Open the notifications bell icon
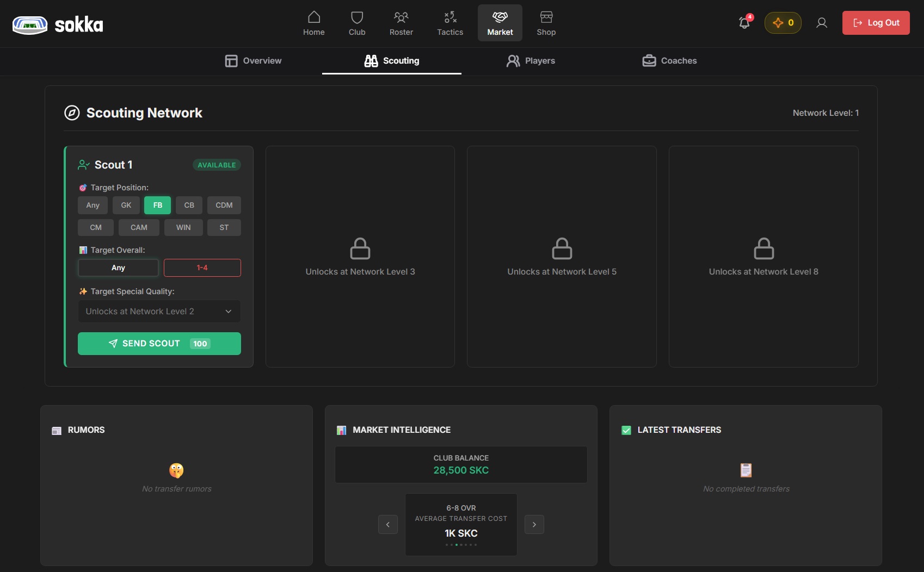This screenshot has width=924, height=572. pyautogui.click(x=744, y=23)
